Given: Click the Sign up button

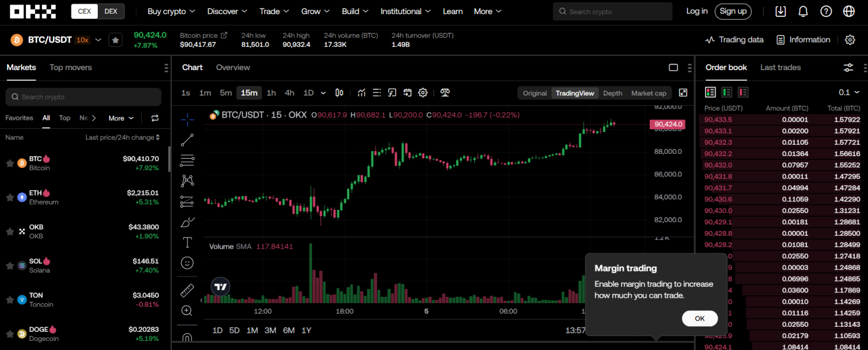Looking at the screenshot, I should tap(733, 11).
